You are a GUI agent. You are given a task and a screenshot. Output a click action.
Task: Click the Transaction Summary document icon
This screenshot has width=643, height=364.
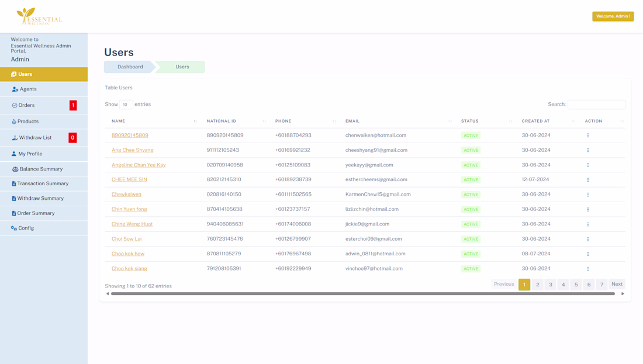(14, 183)
